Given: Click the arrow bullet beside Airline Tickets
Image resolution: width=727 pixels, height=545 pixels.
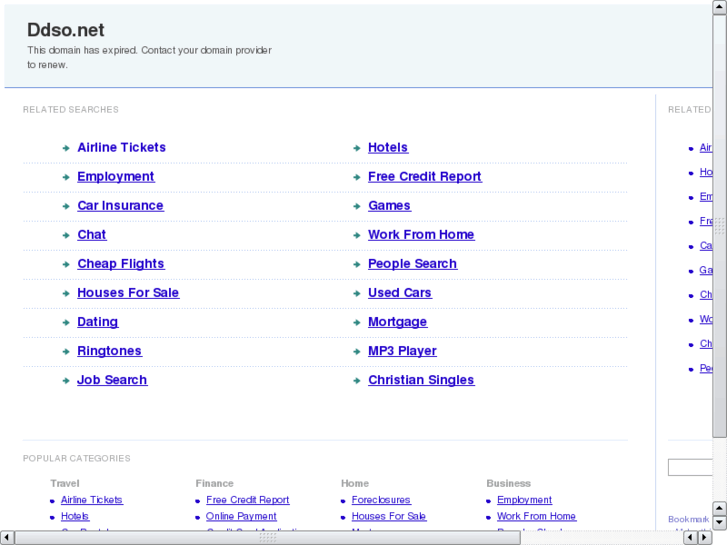Looking at the screenshot, I should pos(66,148).
